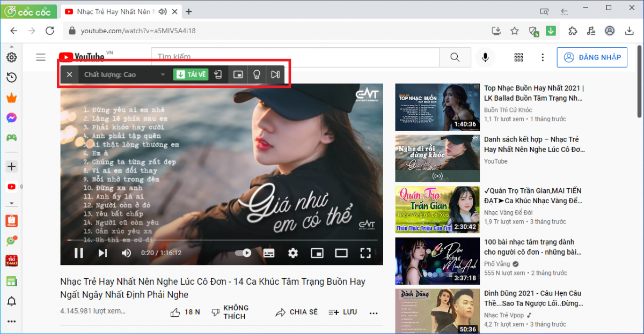The width and height of the screenshot is (644, 334).
Task: Mute the video using speaker icon
Action: [127, 253]
